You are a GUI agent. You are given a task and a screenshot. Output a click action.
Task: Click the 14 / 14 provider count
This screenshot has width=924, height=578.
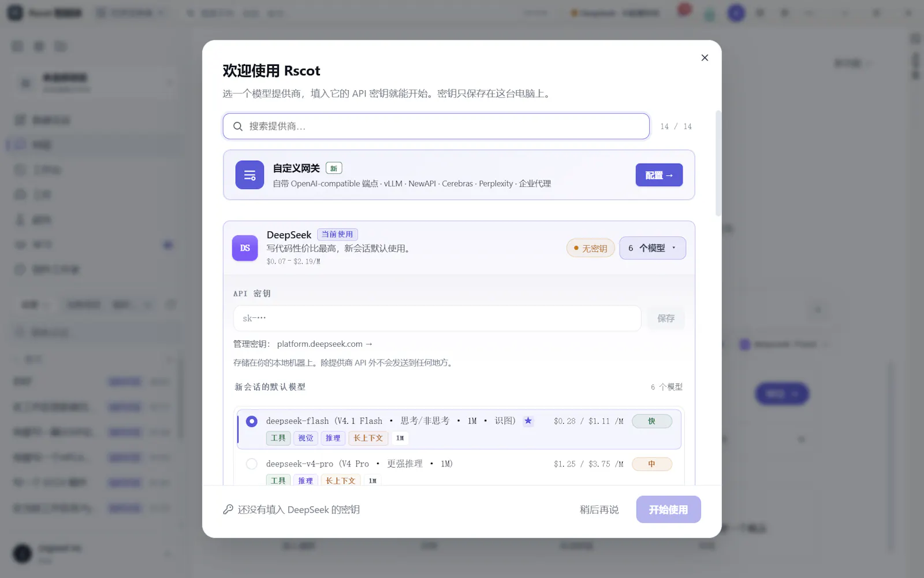coord(676,127)
